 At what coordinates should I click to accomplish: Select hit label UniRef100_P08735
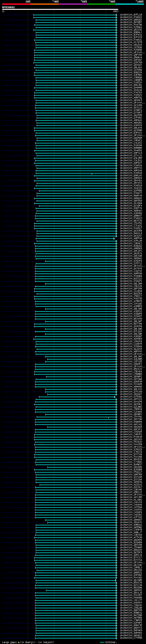[131, 299]
